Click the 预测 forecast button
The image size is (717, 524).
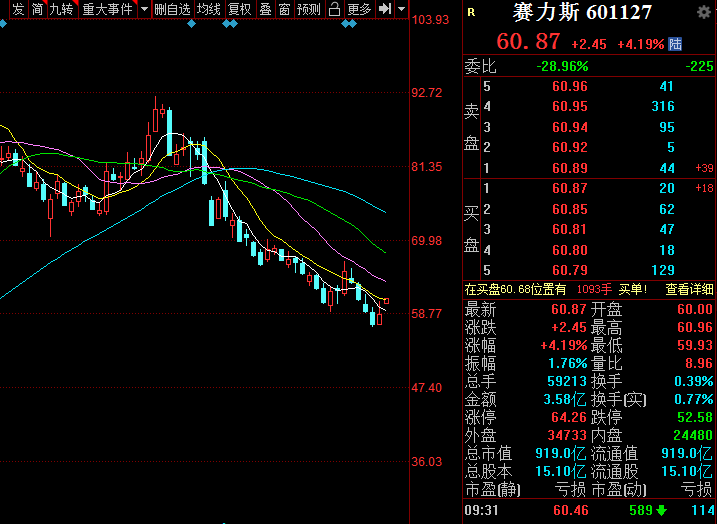pyautogui.click(x=309, y=9)
